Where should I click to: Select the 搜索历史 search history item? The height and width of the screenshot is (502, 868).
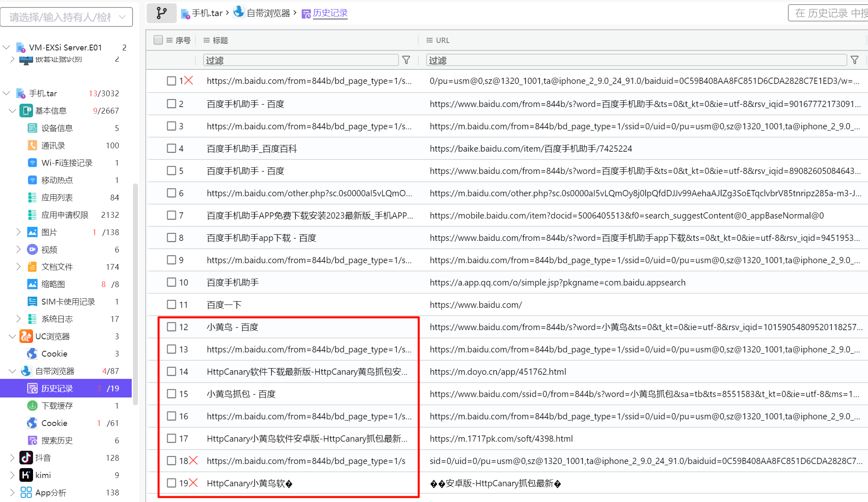(x=57, y=440)
